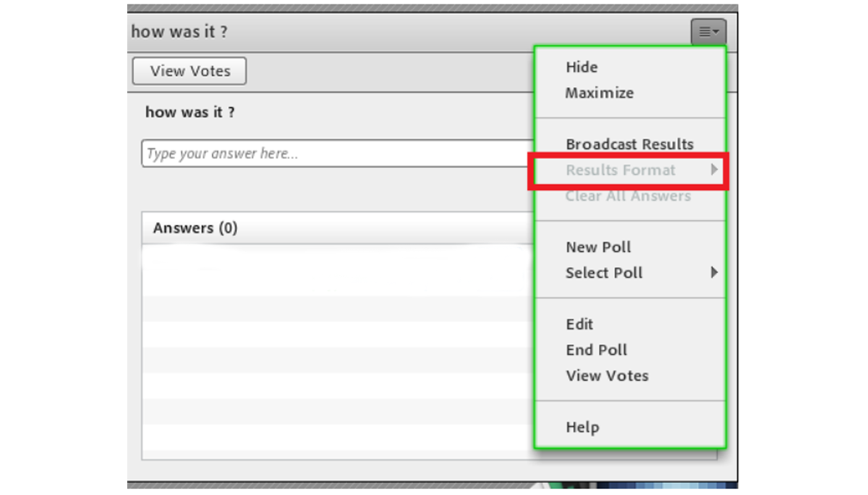Open the pod options menu icon
The width and height of the screenshot is (868, 495).
708,32
